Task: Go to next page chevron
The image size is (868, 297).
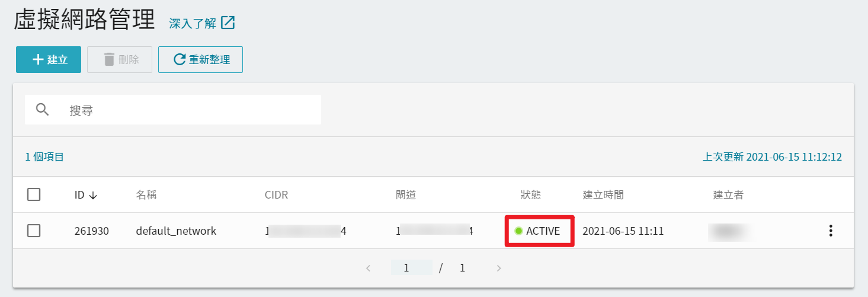Action: [x=499, y=268]
